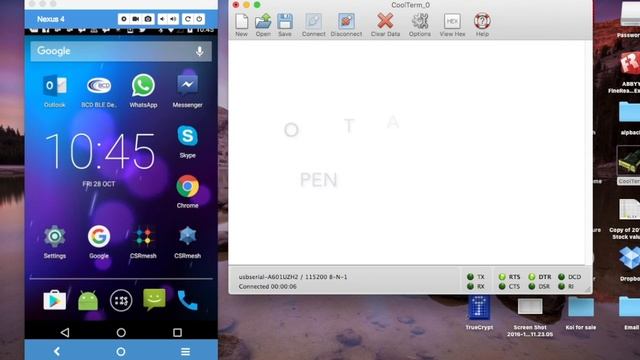Image resolution: width=640 pixels, height=360 pixels.
Task: Click the RI status LED
Action: click(562, 287)
